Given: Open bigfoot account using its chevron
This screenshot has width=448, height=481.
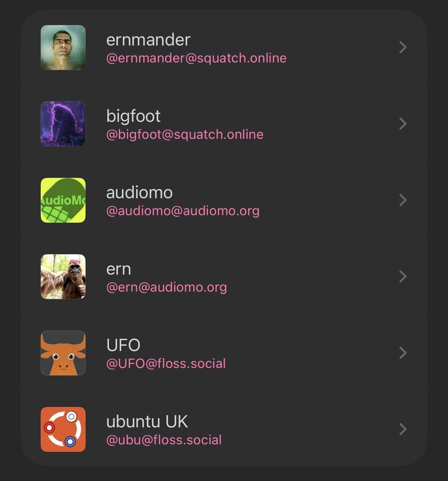Looking at the screenshot, I should tap(403, 124).
